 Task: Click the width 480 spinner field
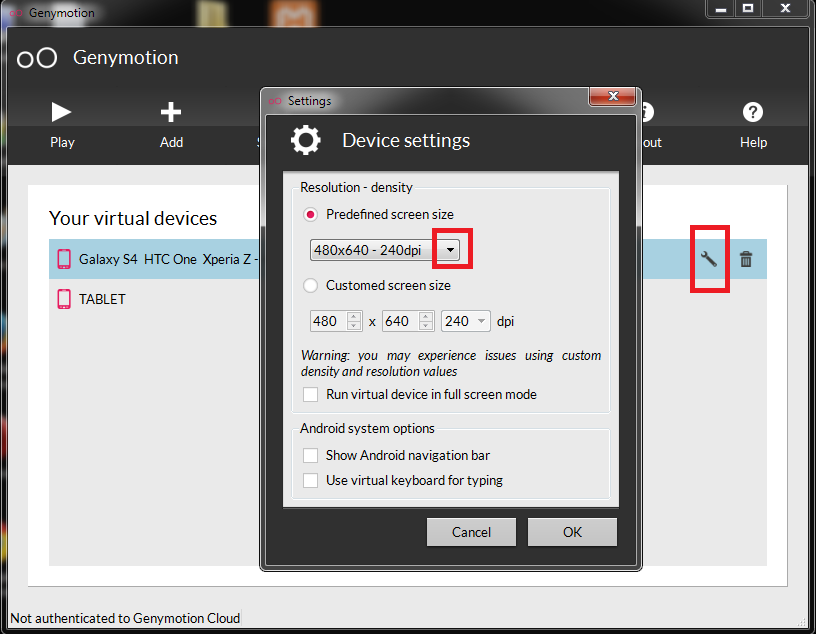tap(327, 321)
